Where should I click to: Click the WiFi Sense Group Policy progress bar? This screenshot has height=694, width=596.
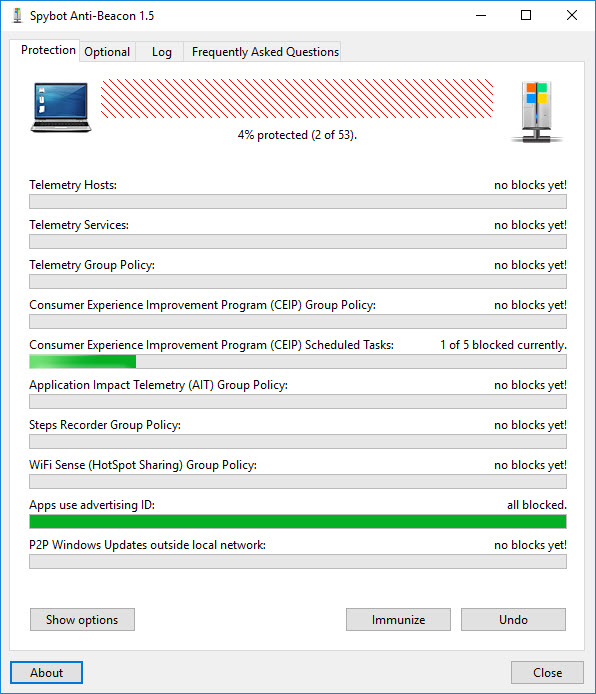coord(298,482)
